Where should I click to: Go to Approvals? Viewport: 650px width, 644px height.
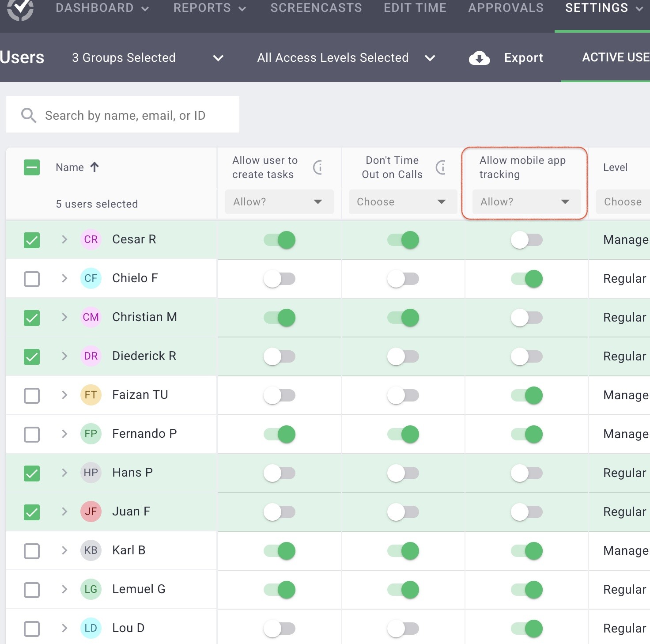click(506, 8)
